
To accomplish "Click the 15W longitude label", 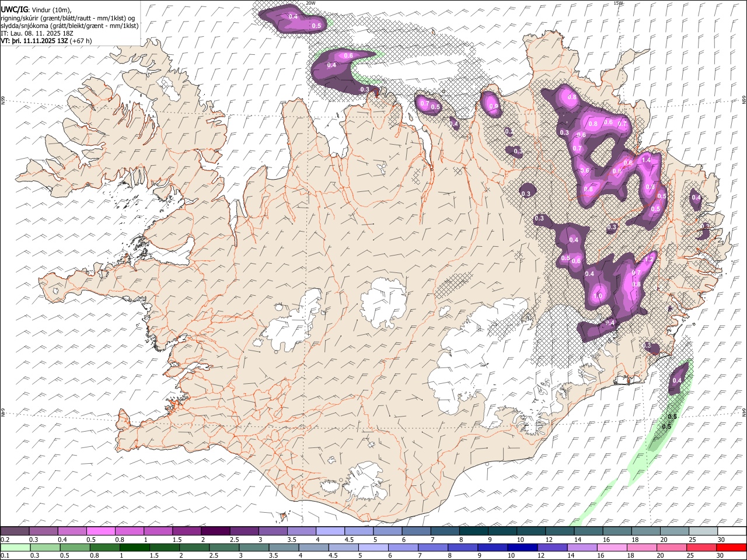I will (x=618, y=3).
